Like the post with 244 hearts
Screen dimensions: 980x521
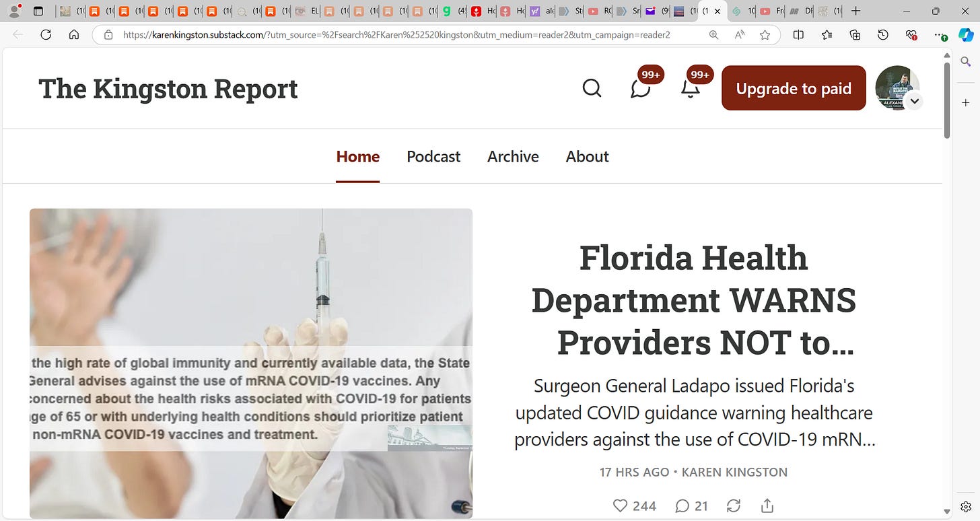(x=634, y=506)
